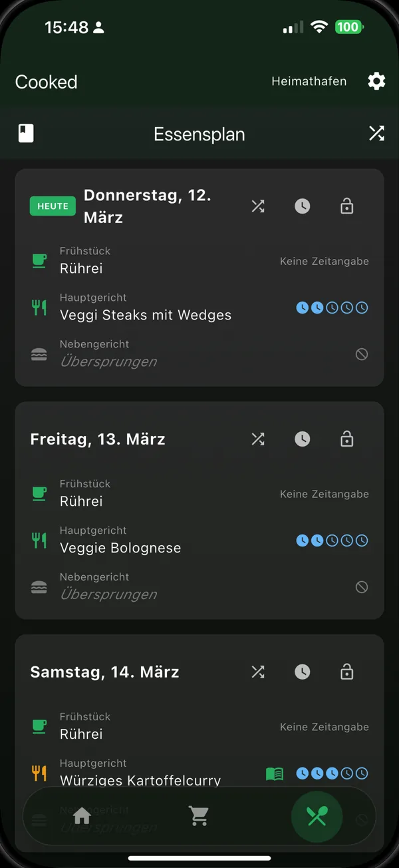Adjust the time rating clocks for Veggie Bolognese
This screenshot has width=399, height=868.
point(332,541)
